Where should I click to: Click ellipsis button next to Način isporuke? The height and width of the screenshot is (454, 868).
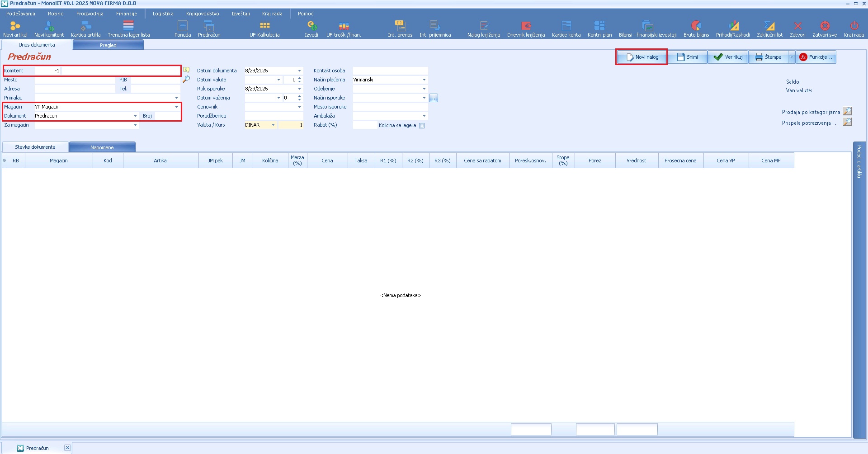[434, 98]
